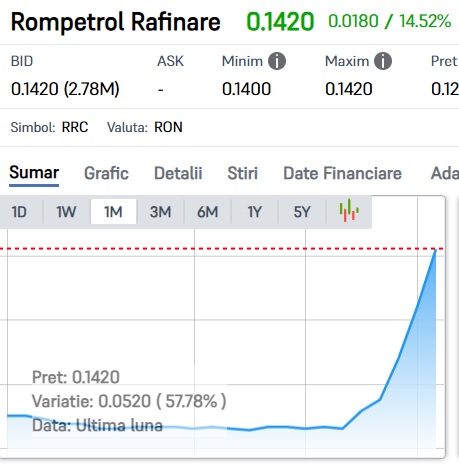Open the Sumar tab

[34, 173]
